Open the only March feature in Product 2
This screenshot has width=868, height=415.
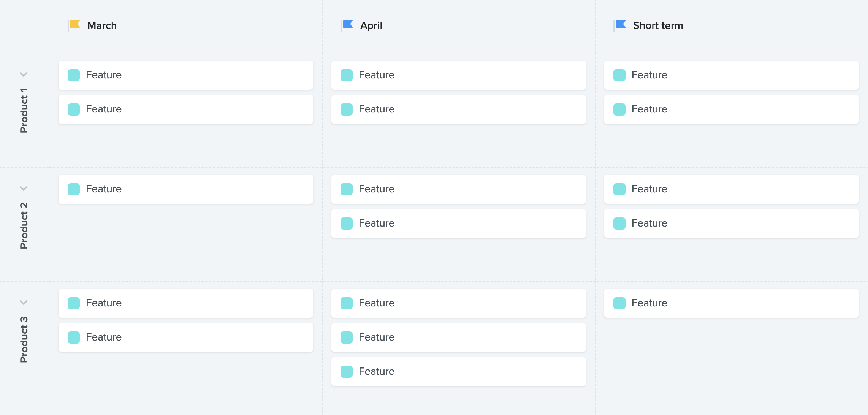186,189
